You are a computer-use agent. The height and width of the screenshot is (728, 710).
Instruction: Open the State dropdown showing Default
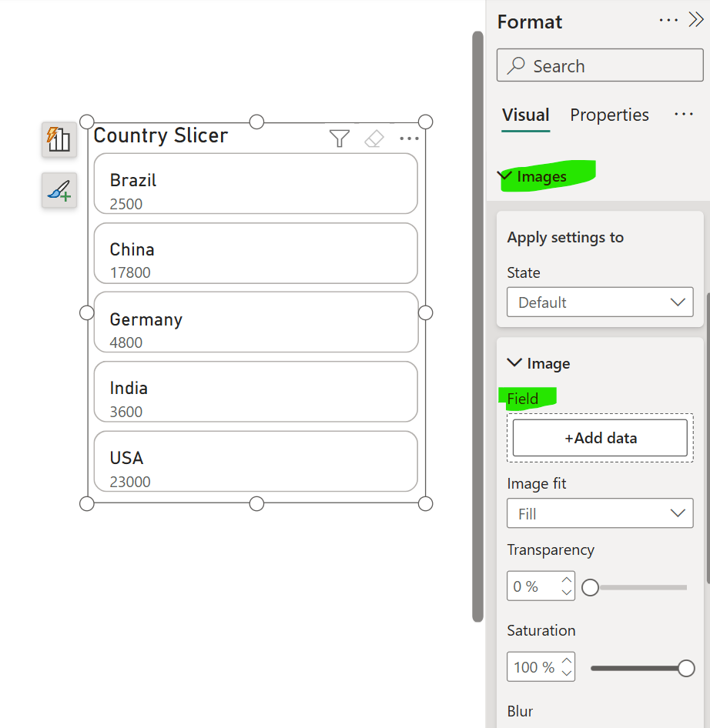[599, 302]
